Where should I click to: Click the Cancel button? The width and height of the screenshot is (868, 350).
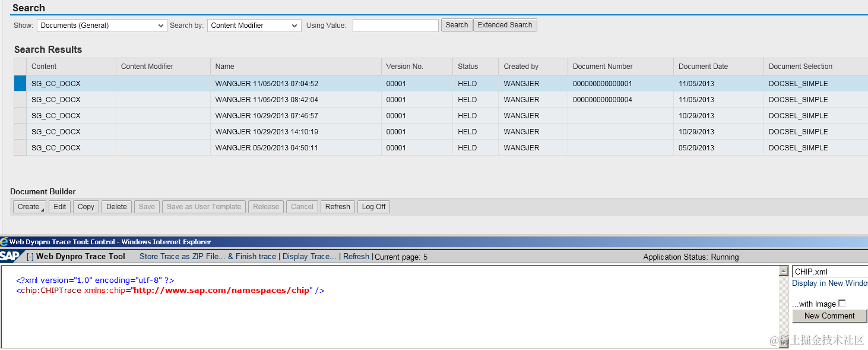[x=302, y=207]
